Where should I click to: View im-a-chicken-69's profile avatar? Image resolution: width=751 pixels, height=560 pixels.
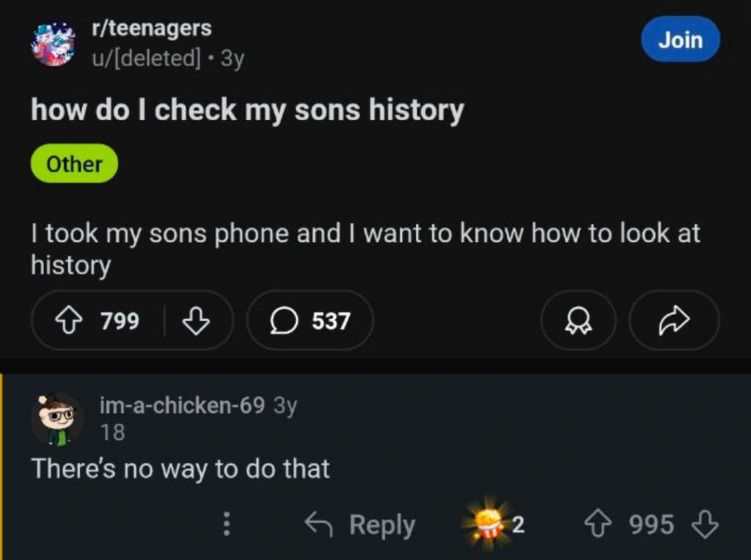[x=56, y=419]
